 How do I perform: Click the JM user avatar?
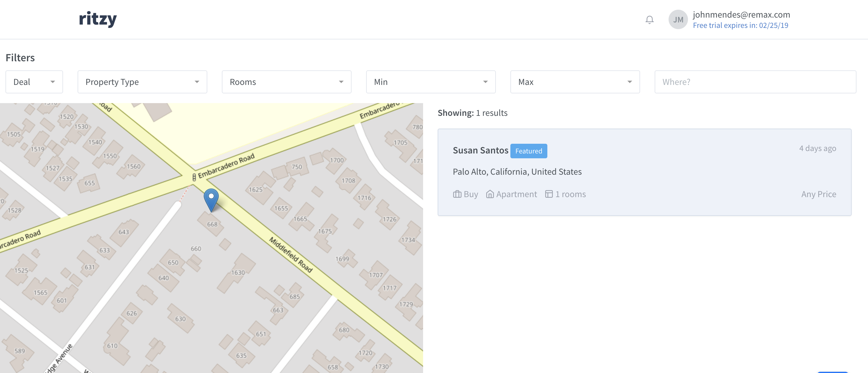[x=678, y=20]
